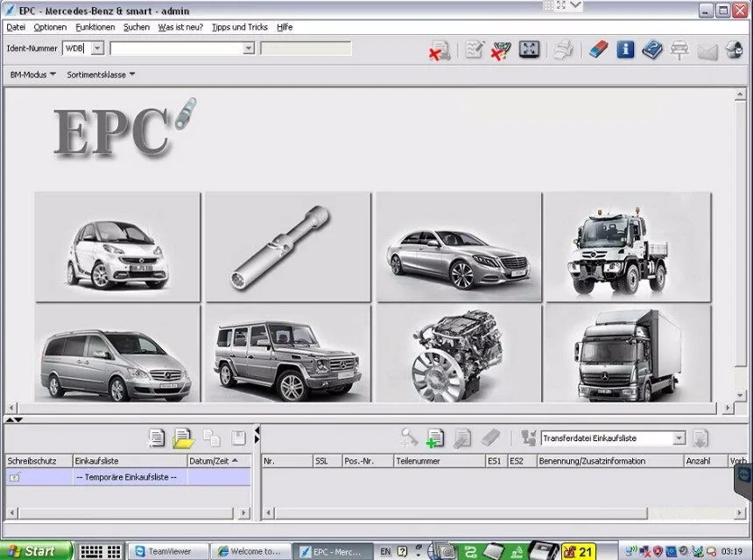This screenshot has height=560, width=753.
Task: Open the Suchen menu
Action: (x=137, y=27)
